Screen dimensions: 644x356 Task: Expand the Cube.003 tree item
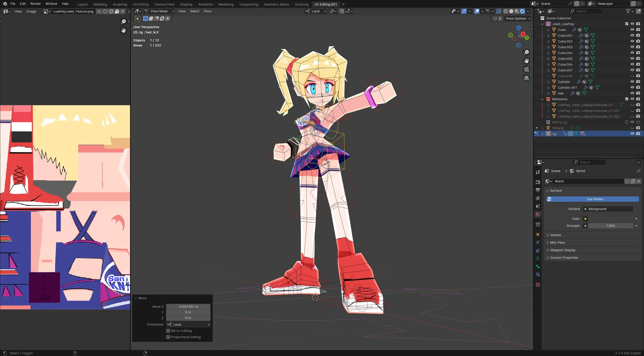pos(548,47)
